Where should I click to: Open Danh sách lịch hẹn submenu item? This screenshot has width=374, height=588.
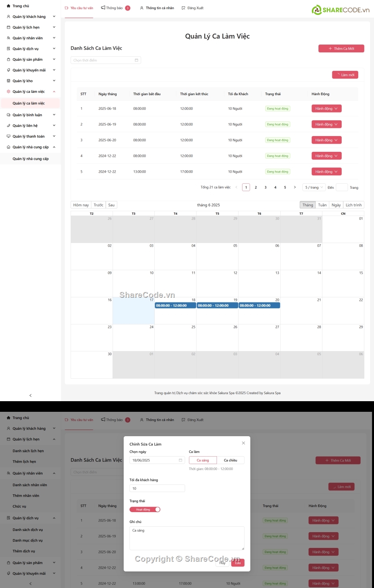28,451
